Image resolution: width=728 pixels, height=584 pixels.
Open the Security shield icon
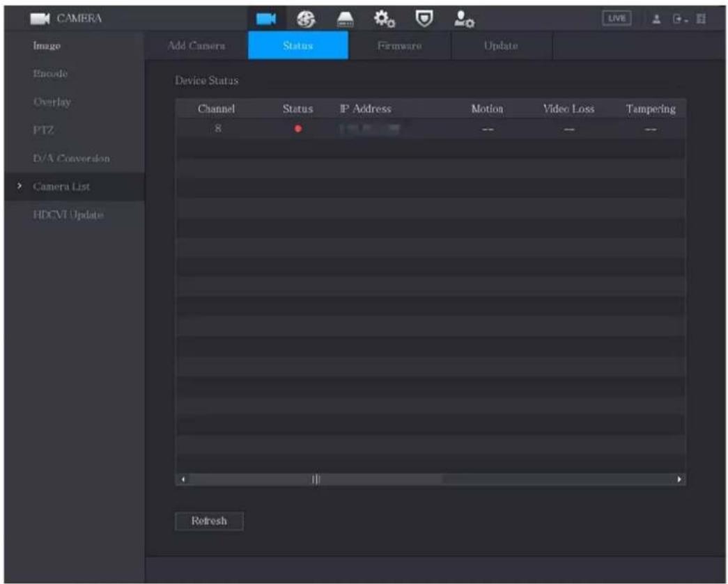[x=424, y=19]
